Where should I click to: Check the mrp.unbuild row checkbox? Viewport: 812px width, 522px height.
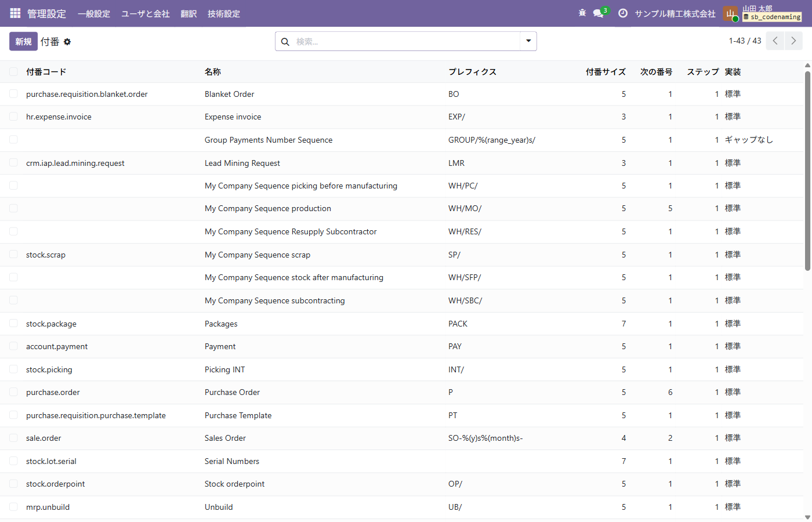pyautogui.click(x=13, y=507)
